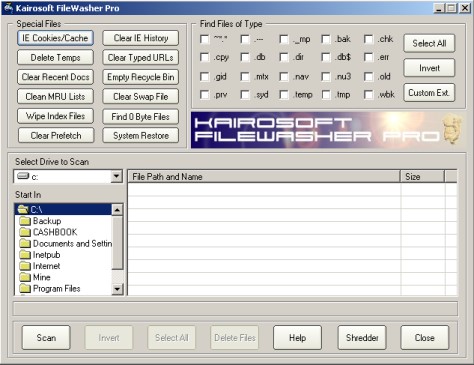Click the folder list scroll down arrow
Screen dimensions: 474x365
[117, 289]
